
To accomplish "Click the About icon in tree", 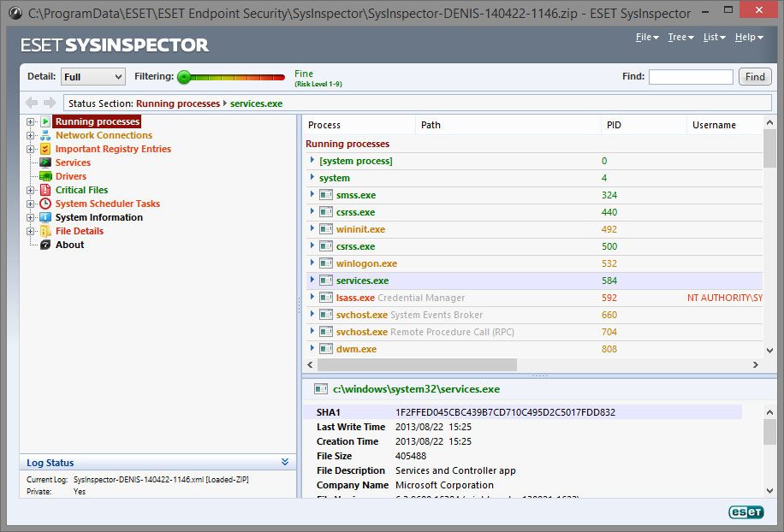I will tap(45, 245).
